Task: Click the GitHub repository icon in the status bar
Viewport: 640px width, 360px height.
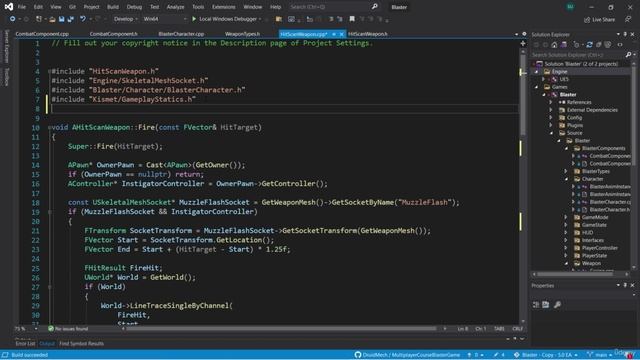Action: [x=358, y=355]
